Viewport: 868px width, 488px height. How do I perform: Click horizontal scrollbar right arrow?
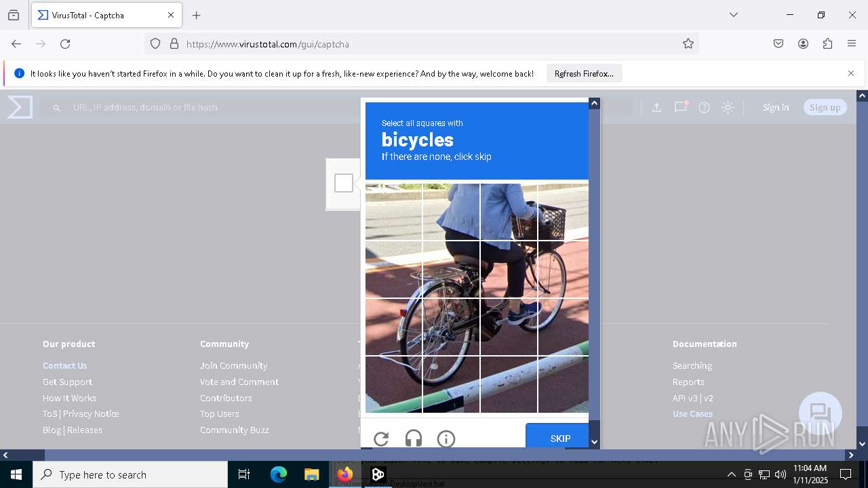click(851, 455)
